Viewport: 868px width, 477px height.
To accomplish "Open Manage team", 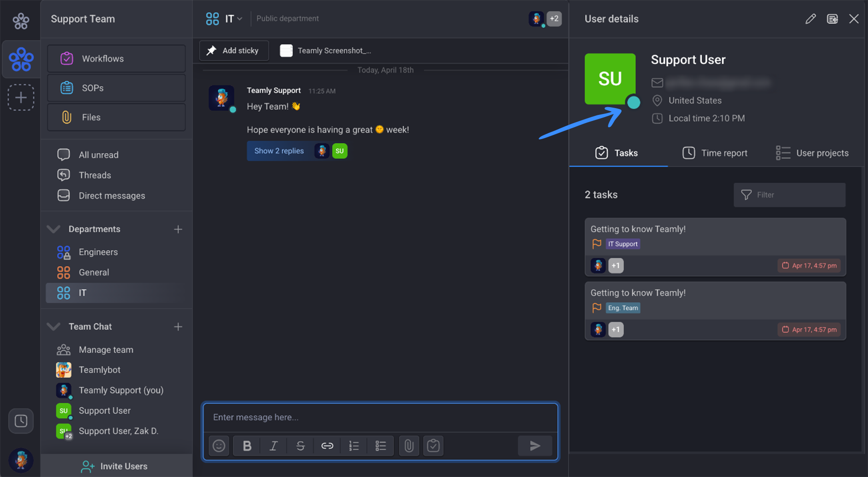I will (106, 350).
